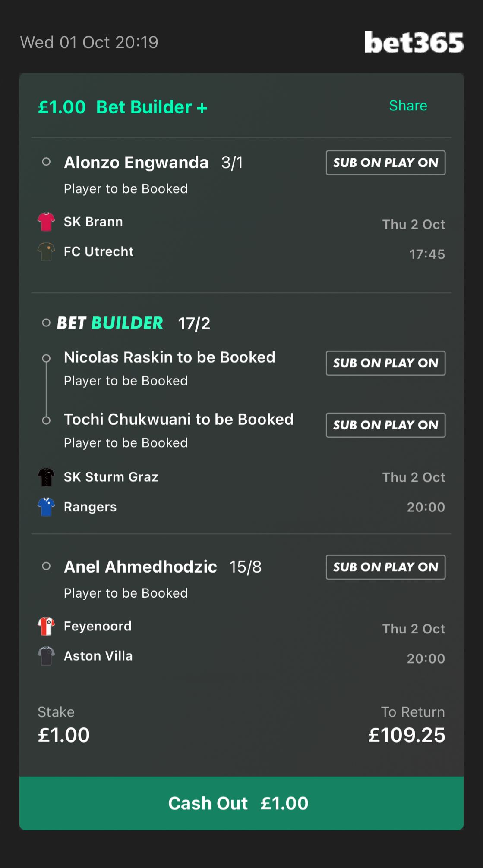
Task: Open the Nicolas Raskin to be Booked leg
Action: 169,357
